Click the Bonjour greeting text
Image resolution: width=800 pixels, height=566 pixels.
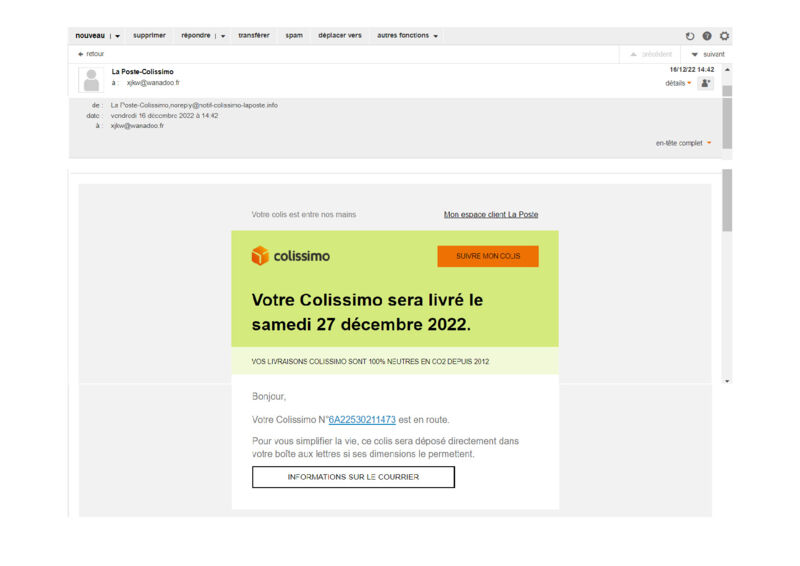269,396
